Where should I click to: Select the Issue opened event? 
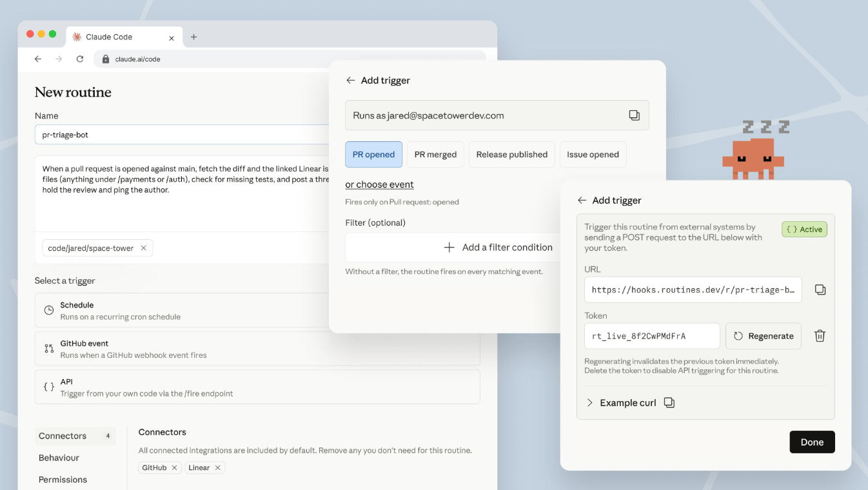[593, 155]
